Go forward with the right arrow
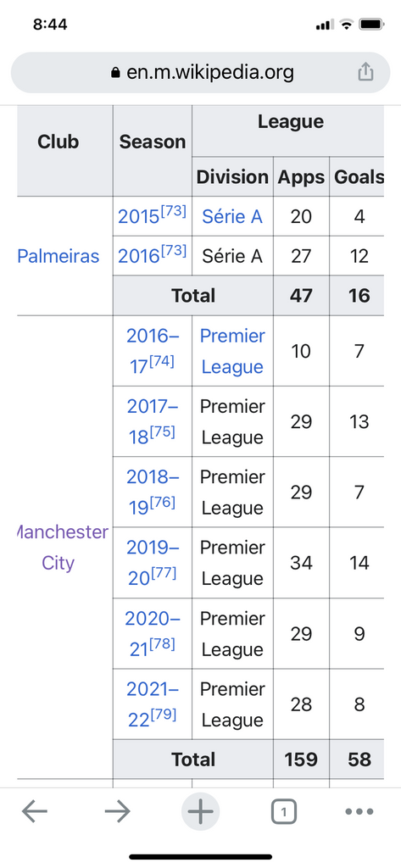Image resolution: width=401 pixels, height=868 pixels. (118, 812)
